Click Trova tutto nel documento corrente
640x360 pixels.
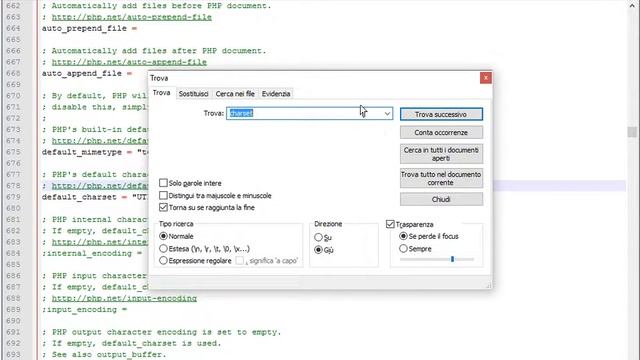pyautogui.click(x=441, y=178)
